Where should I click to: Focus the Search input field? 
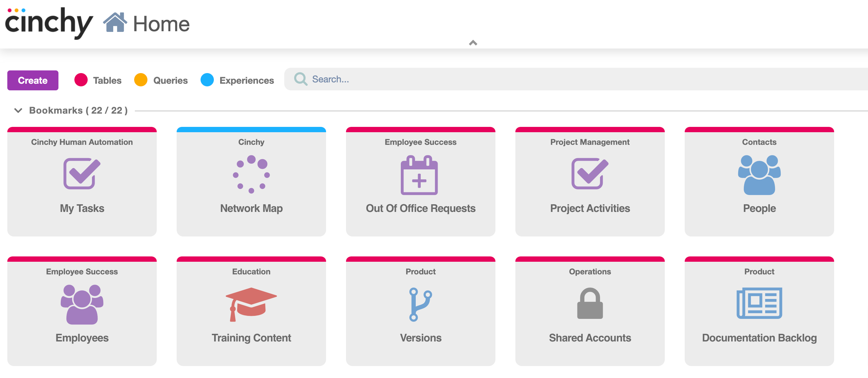[x=575, y=79]
